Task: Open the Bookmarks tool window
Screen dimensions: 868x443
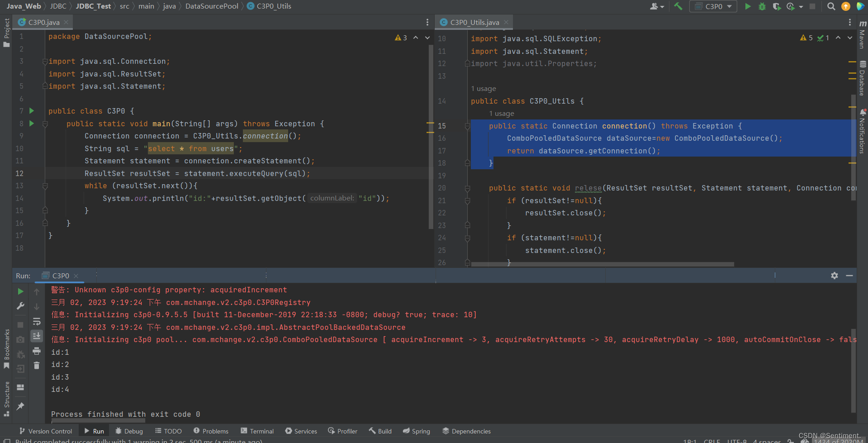Action: [6, 349]
